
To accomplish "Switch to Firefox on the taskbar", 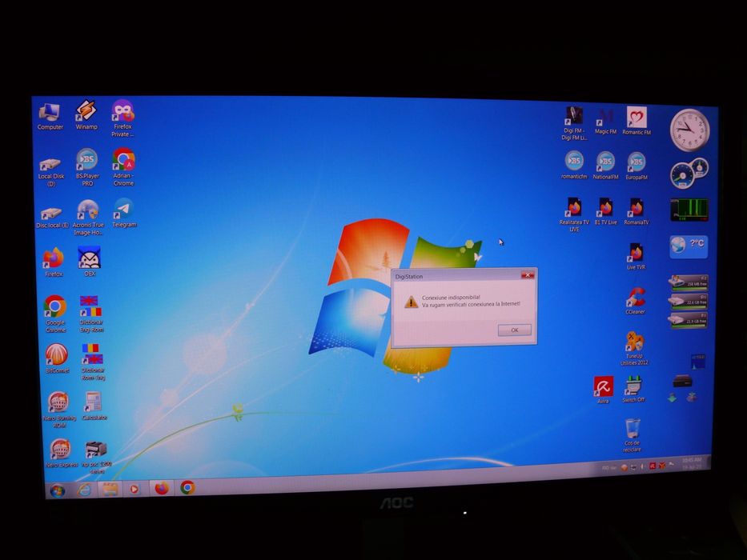I will tap(162, 488).
